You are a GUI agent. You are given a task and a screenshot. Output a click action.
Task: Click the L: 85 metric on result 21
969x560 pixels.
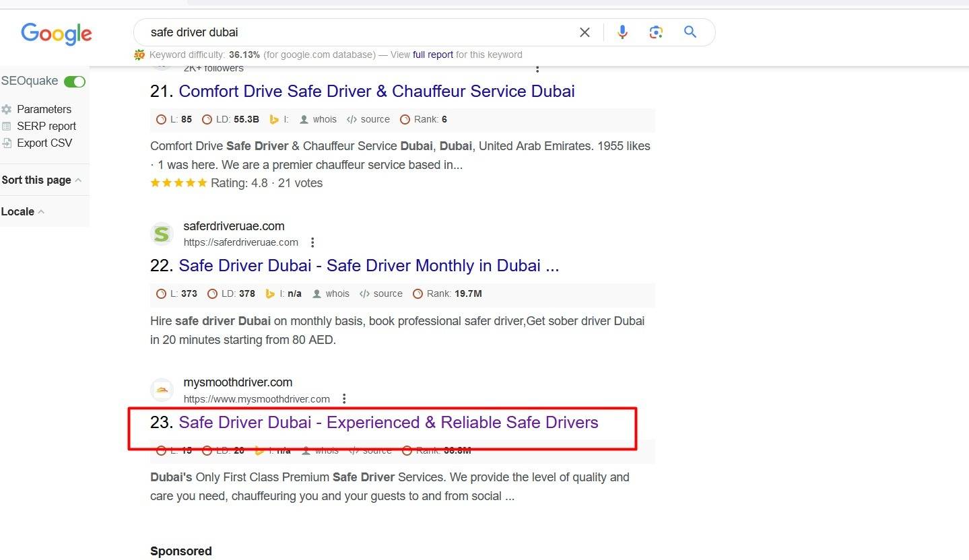point(174,119)
